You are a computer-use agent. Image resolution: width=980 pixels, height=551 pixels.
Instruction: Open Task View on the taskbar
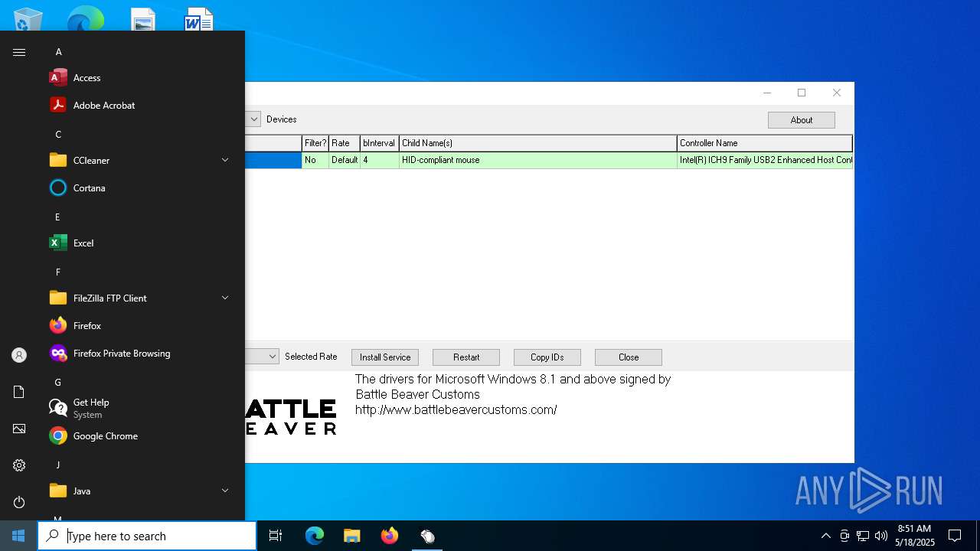[276, 536]
